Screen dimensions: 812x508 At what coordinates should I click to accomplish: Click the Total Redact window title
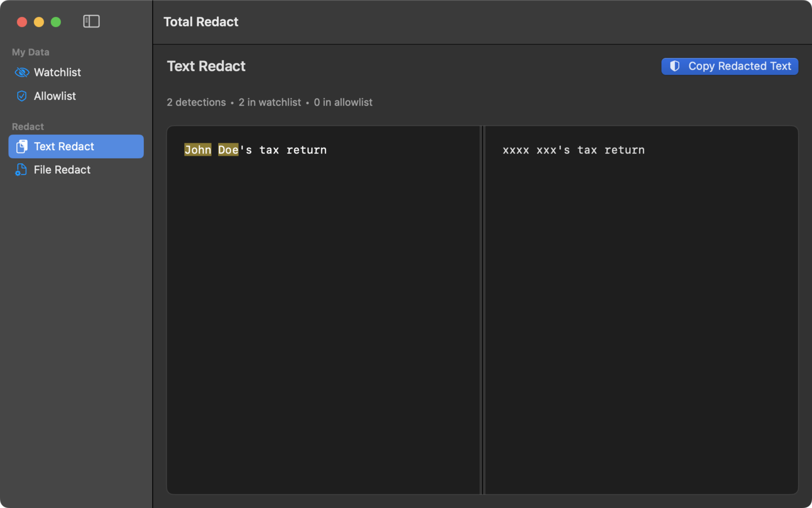click(x=201, y=22)
